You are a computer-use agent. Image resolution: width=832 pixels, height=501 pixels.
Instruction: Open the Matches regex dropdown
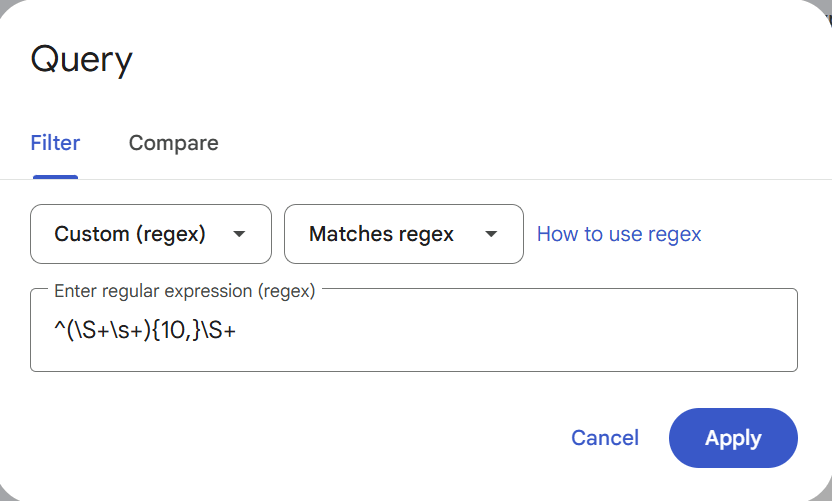pos(403,234)
